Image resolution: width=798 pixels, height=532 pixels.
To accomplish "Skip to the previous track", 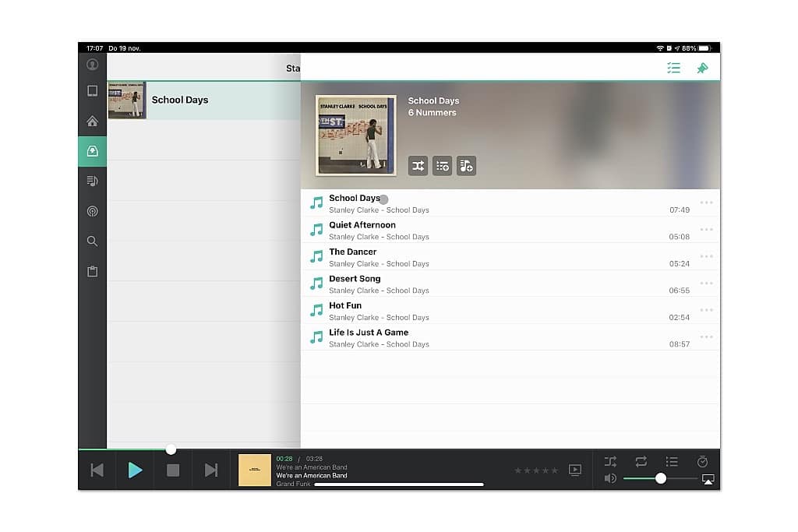I will 97,470.
